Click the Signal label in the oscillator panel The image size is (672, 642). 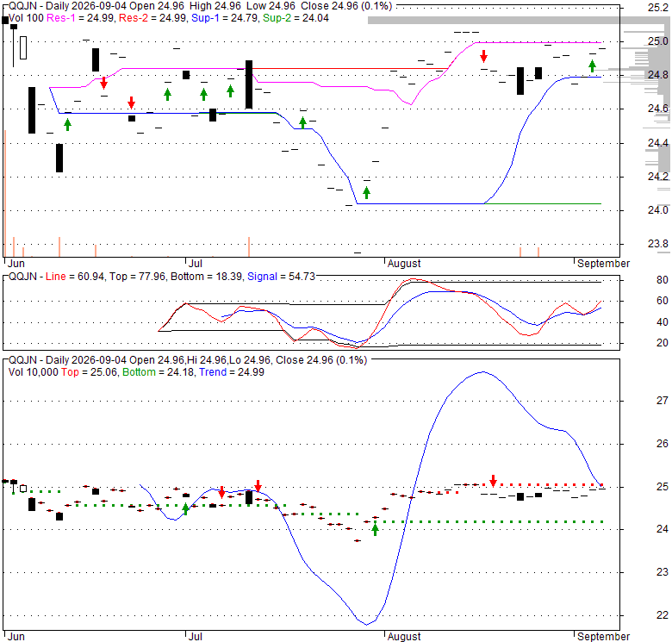[262, 277]
